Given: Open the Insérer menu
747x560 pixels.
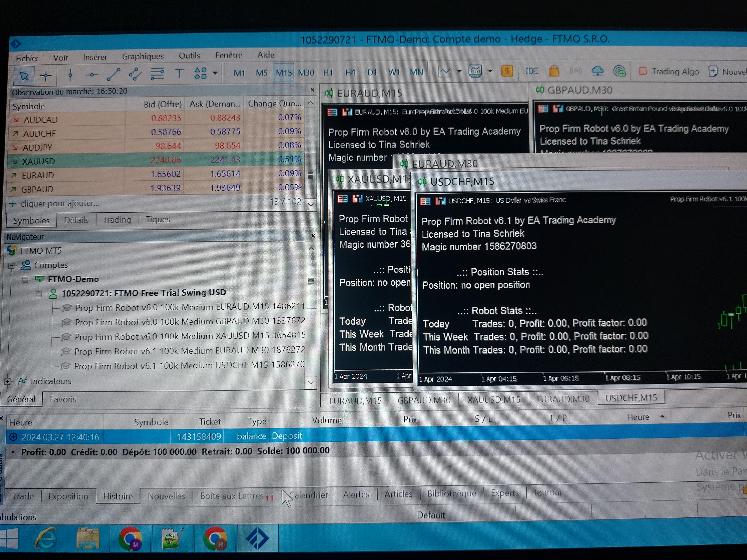Looking at the screenshot, I should pyautogui.click(x=95, y=57).
